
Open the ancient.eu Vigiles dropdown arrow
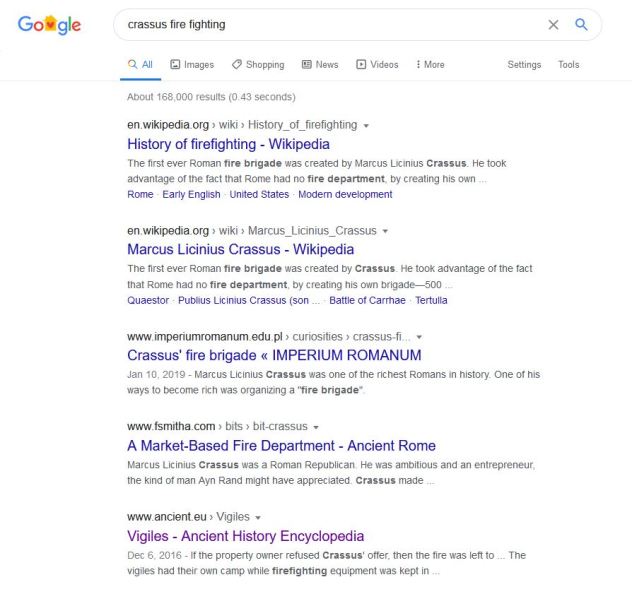(258, 518)
